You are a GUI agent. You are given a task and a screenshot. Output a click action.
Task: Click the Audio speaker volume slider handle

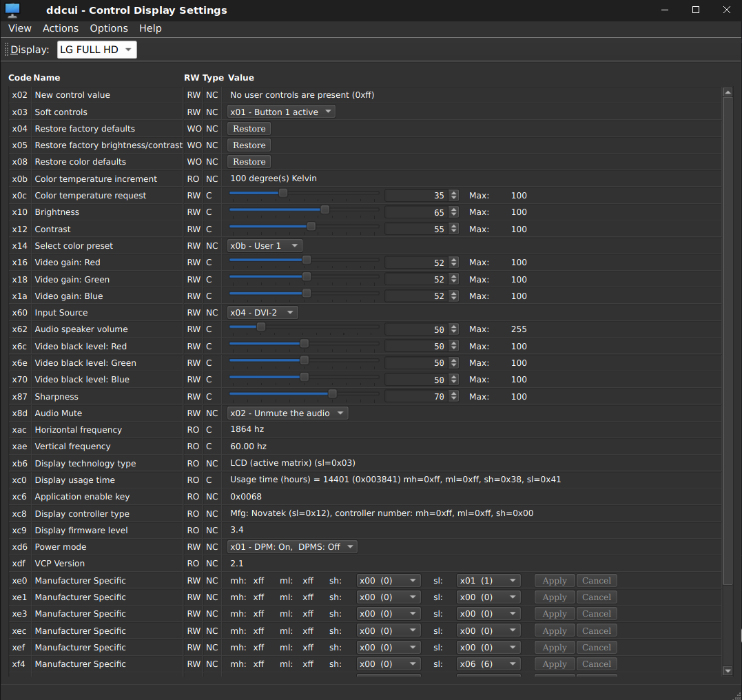coord(260,327)
